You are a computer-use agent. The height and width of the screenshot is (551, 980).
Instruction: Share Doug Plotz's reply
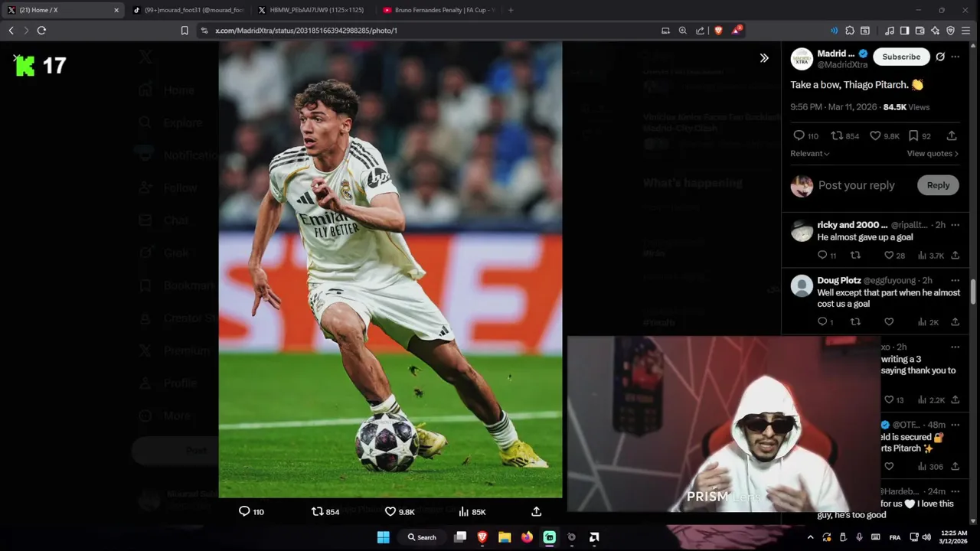click(955, 322)
